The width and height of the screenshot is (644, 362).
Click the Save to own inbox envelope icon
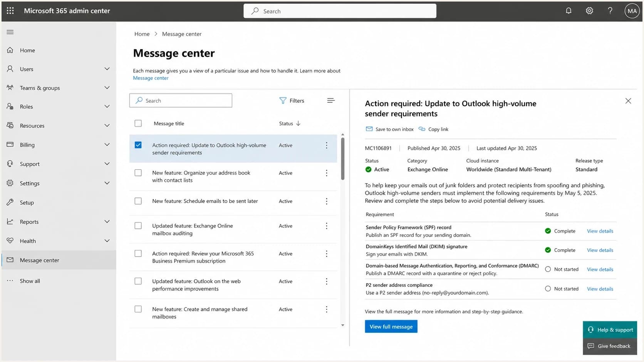369,129
